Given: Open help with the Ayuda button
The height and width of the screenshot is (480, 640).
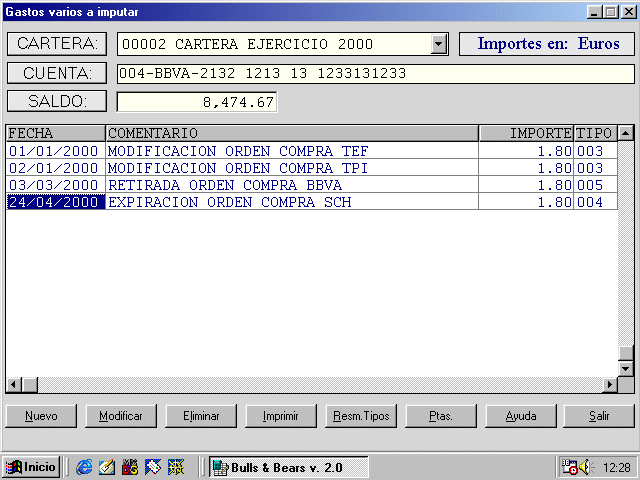Looking at the screenshot, I should [x=521, y=416].
